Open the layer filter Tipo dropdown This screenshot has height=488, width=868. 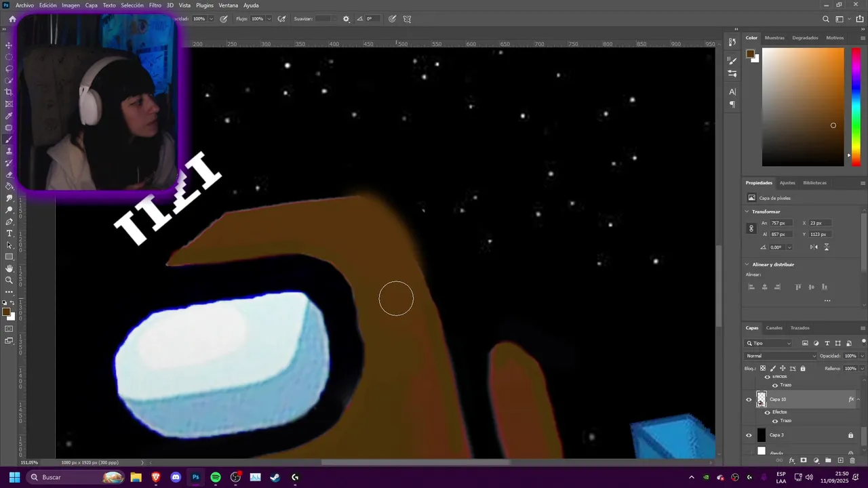click(x=768, y=344)
